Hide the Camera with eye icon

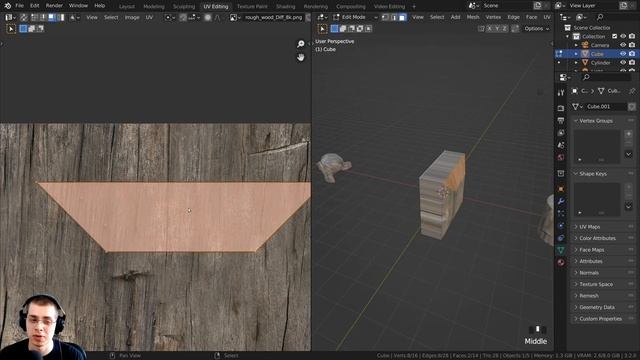pos(623,45)
